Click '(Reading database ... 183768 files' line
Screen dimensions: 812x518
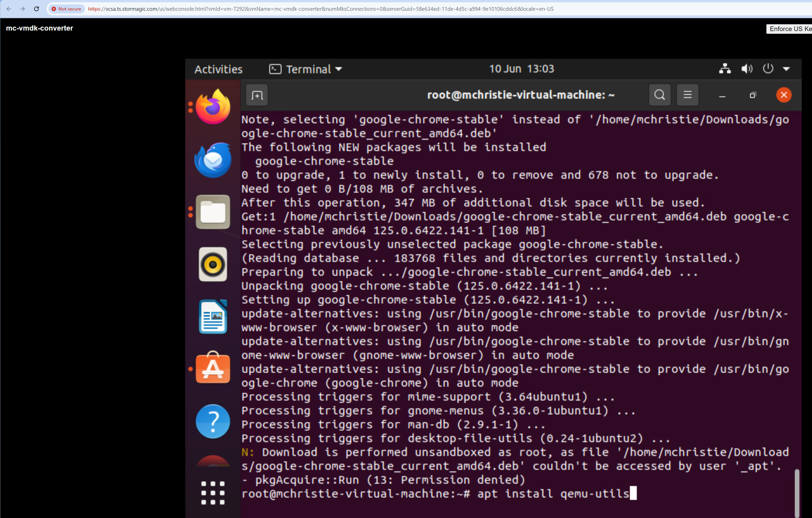(x=491, y=258)
